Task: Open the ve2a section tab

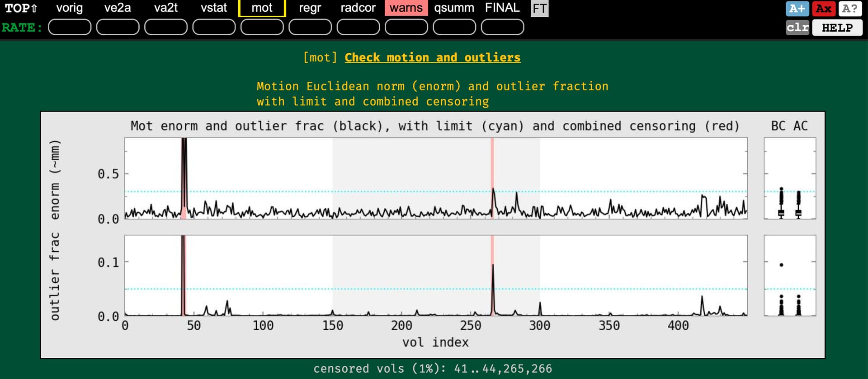Action: tap(118, 8)
